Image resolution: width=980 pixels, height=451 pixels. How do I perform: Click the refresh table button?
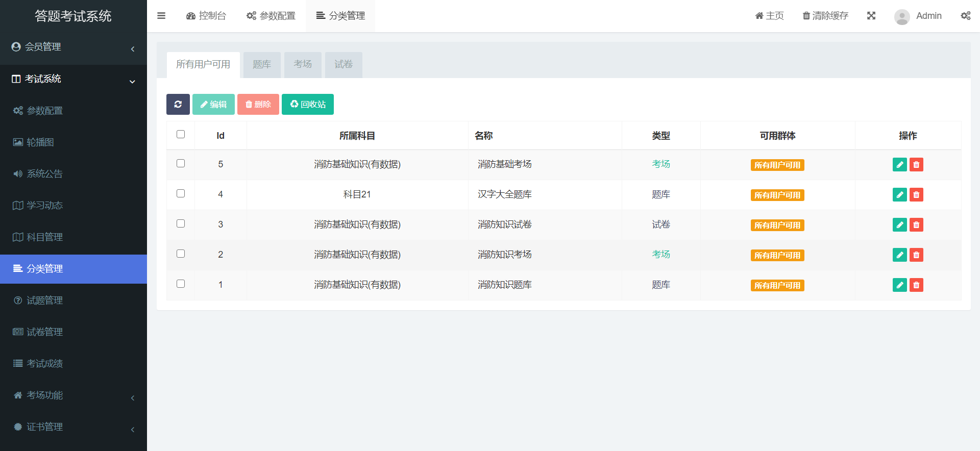click(x=178, y=104)
